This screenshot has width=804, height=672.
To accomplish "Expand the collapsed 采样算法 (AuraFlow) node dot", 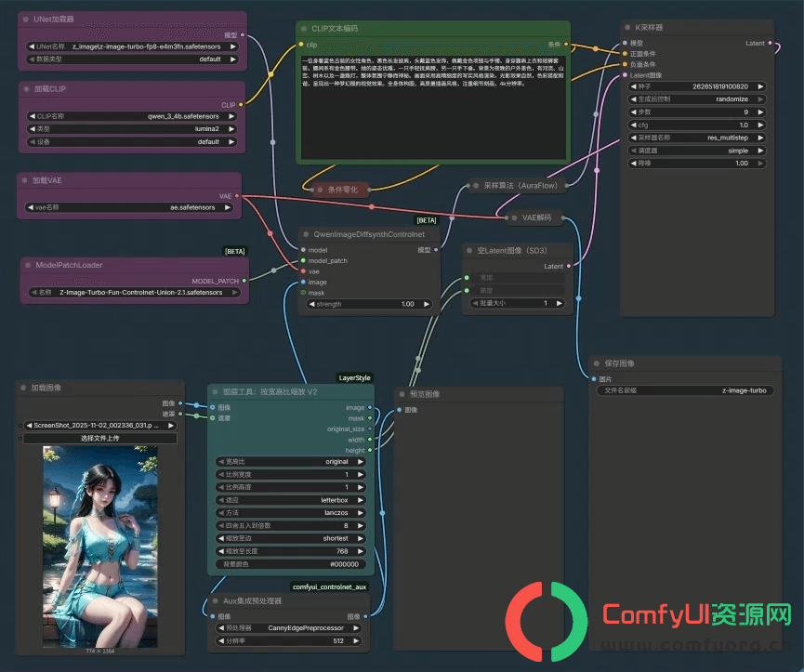I will [x=476, y=186].
